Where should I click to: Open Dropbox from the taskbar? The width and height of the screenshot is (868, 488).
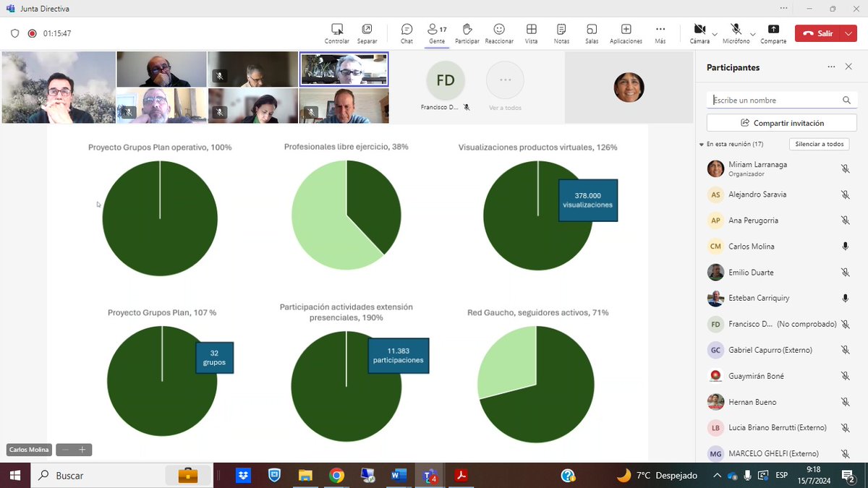tap(243, 475)
